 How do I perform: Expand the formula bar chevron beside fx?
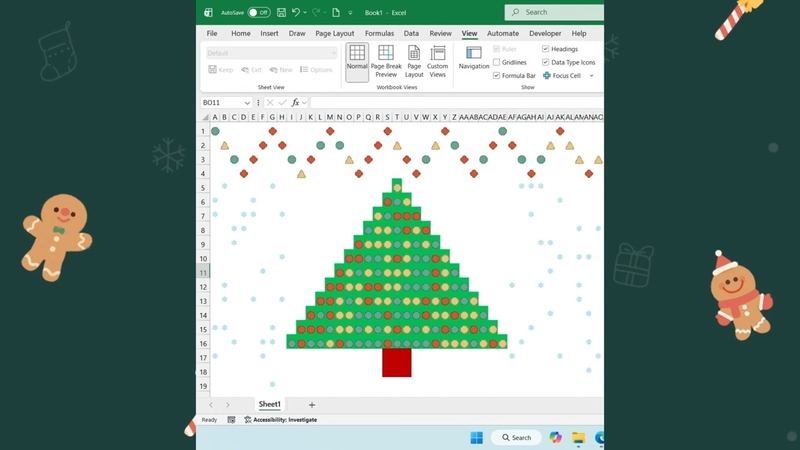pyautogui.click(x=304, y=103)
